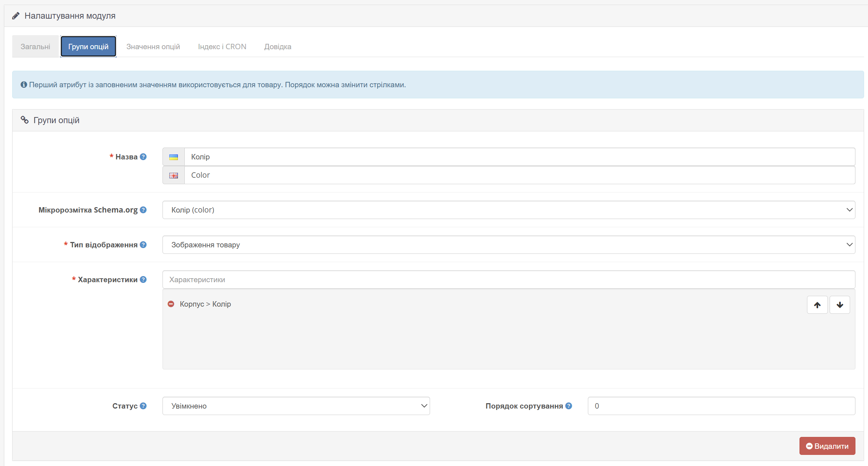Image resolution: width=868 pixels, height=466 pixels.
Task: Click the Налаштування модуля heading text
Action: pyautogui.click(x=70, y=16)
